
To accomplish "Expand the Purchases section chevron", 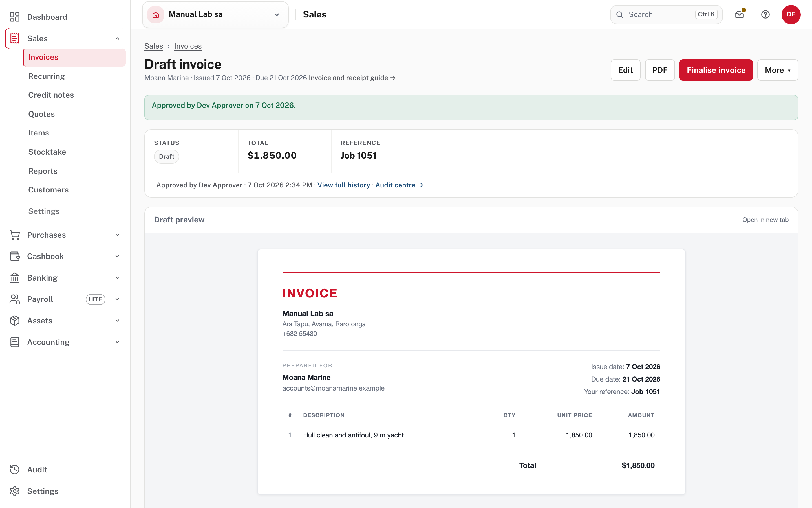I will [x=118, y=235].
